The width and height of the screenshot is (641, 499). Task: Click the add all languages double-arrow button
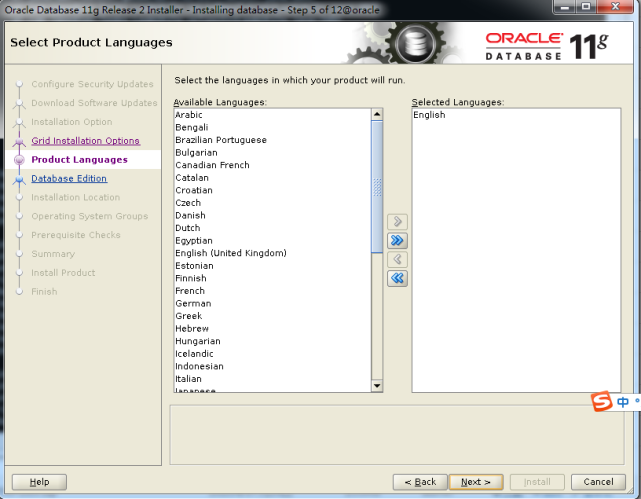tap(397, 240)
